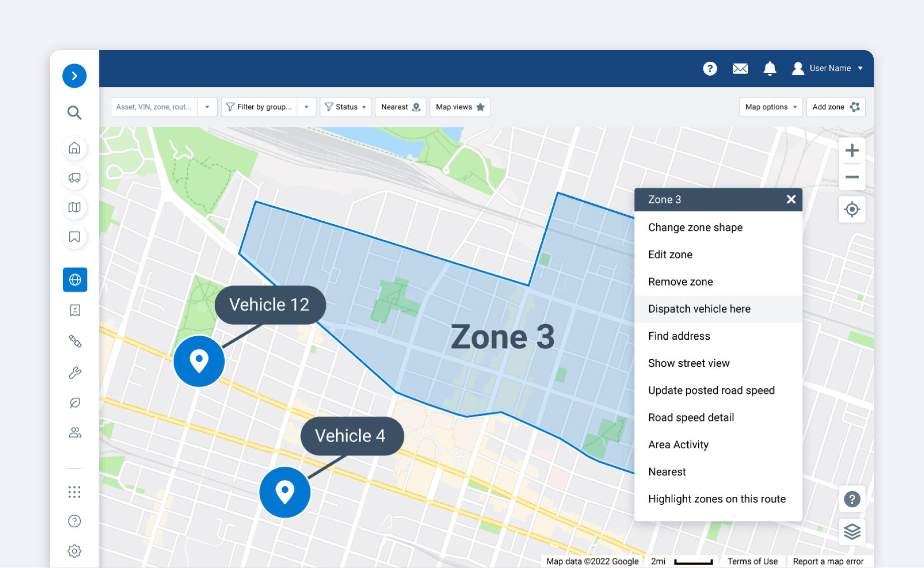Image resolution: width=924 pixels, height=568 pixels.
Task: Choose Show street view
Action: (718, 363)
